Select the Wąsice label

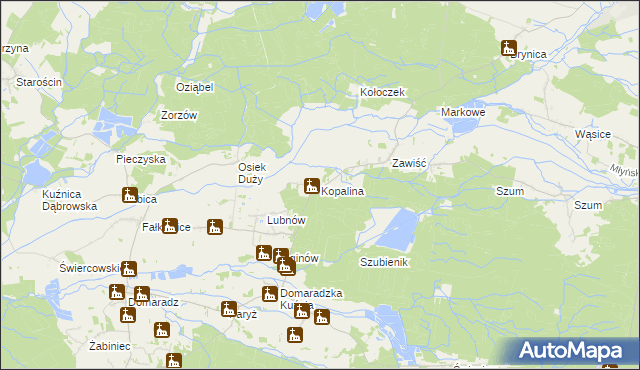click(593, 134)
